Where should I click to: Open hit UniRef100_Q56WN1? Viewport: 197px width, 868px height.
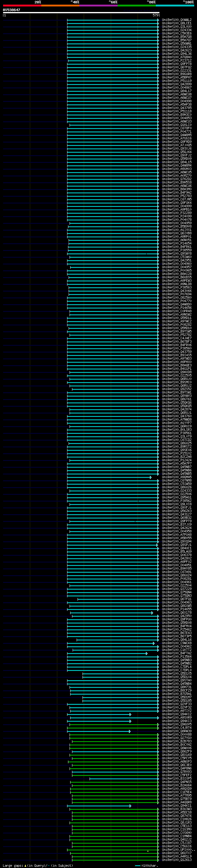177,43
